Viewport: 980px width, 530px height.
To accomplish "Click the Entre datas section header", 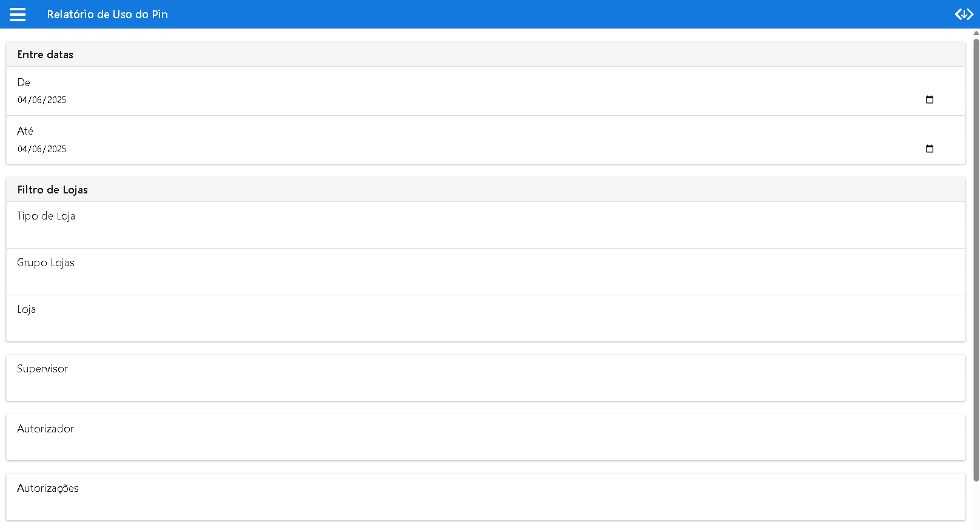I will tap(45, 55).
